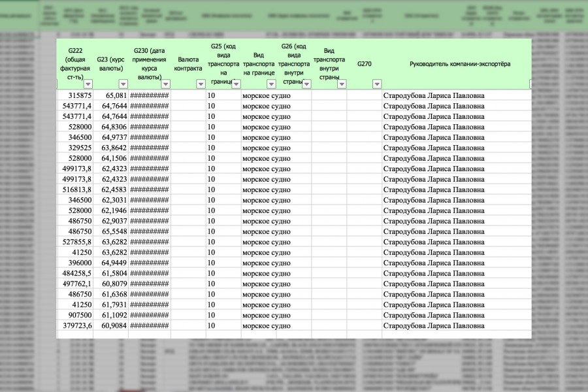Expand the G26 column filter dropdown
The height and width of the screenshot is (392, 588).
[x=306, y=84]
